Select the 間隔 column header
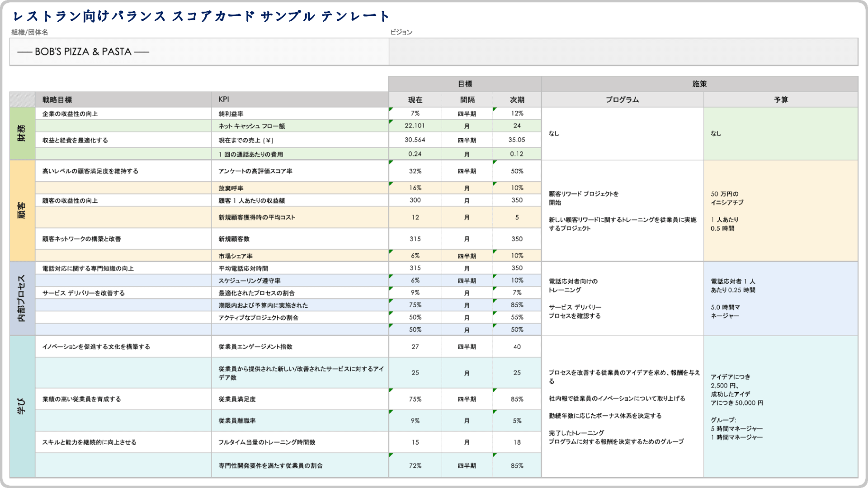 point(467,99)
